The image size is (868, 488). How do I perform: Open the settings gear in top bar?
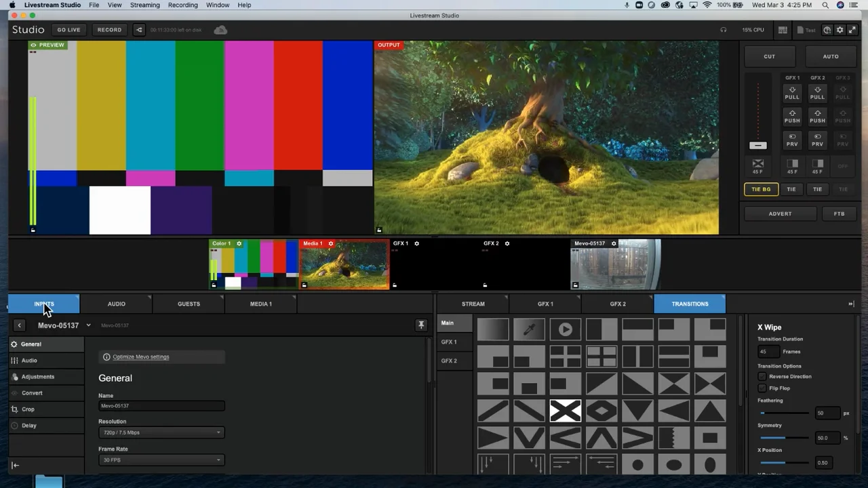click(840, 30)
